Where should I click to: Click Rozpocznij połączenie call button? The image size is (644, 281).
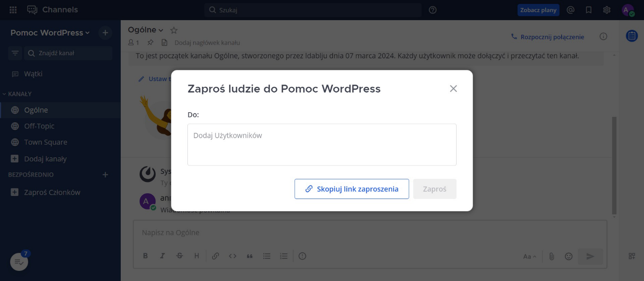pyautogui.click(x=548, y=37)
